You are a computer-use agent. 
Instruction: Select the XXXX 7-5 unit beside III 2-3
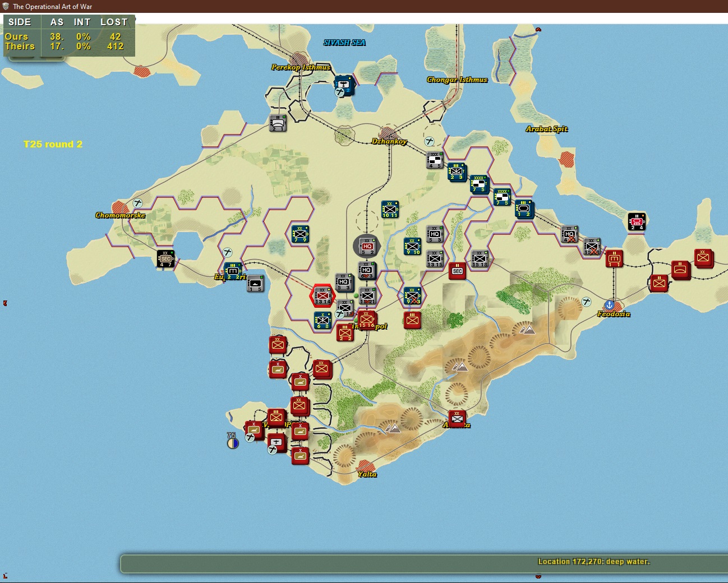(x=479, y=184)
